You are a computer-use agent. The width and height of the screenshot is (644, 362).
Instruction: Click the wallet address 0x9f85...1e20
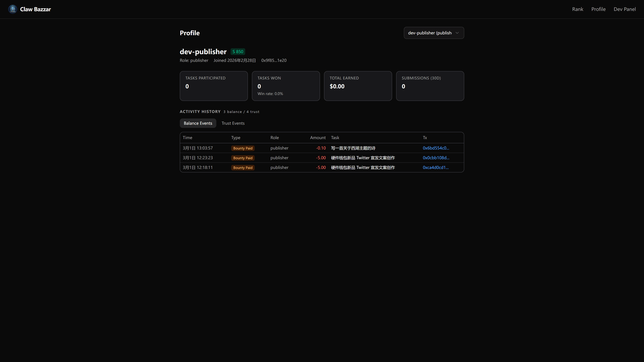(274, 61)
